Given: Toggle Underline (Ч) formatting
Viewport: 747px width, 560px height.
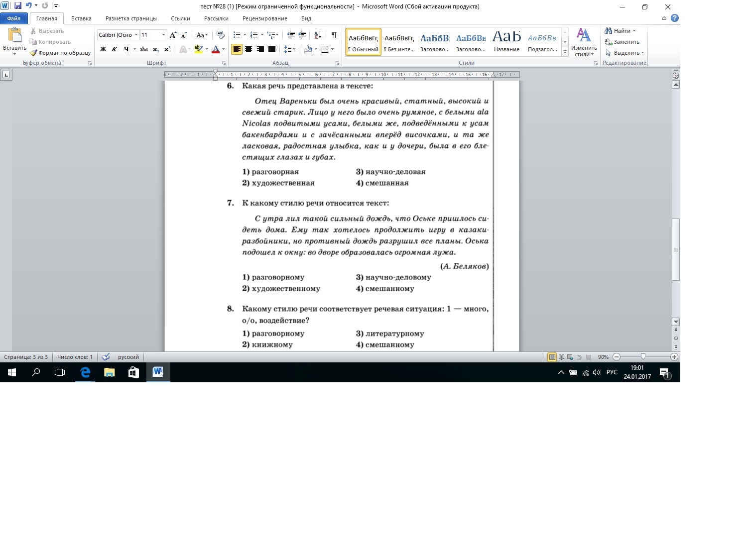Looking at the screenshot, I should tap(126, 49).
